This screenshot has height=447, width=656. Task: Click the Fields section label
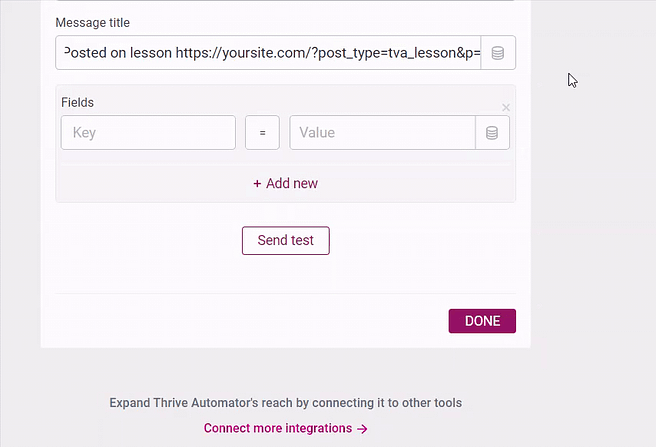[77, 102]
